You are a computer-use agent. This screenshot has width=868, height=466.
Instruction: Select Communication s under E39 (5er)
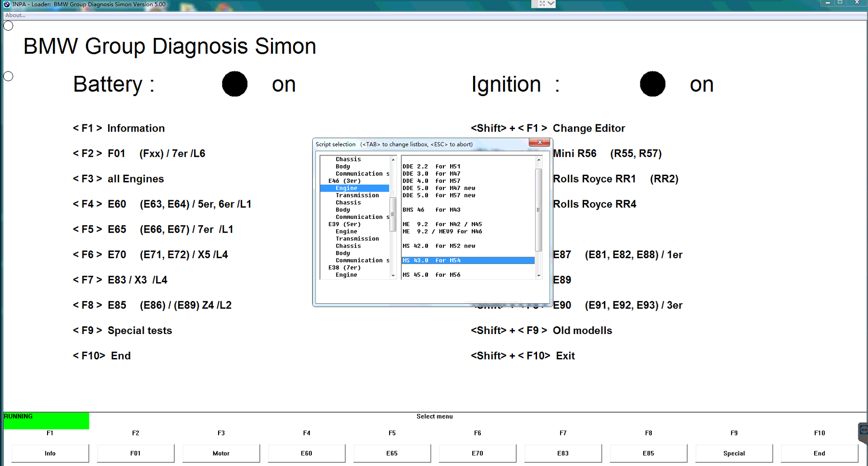[362, 260]
